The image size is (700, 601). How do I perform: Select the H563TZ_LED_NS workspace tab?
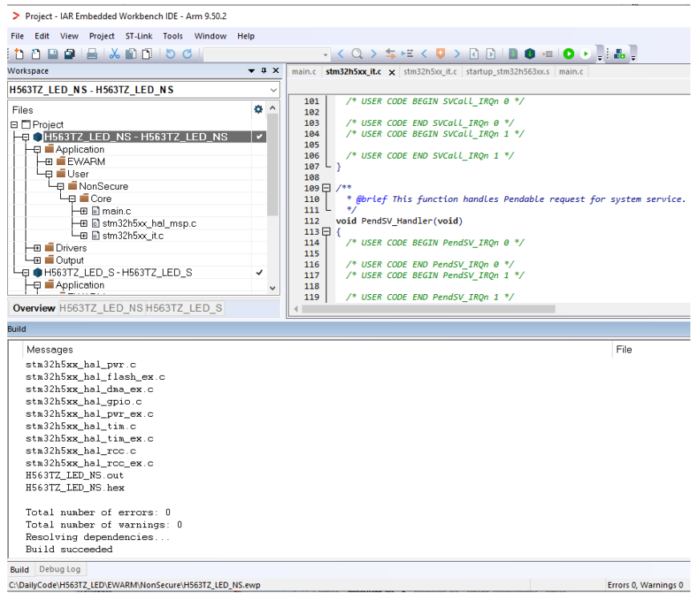coord(101,309)
